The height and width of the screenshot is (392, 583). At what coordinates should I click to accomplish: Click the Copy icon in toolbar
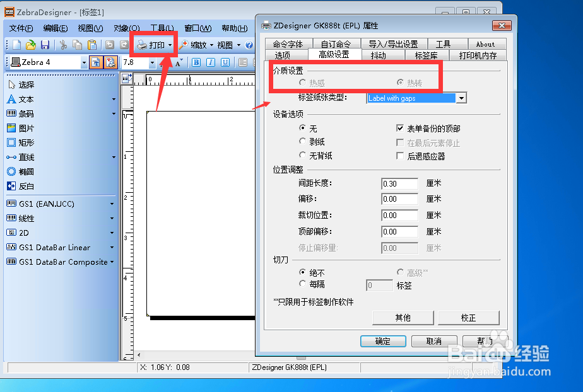[78, 45]
